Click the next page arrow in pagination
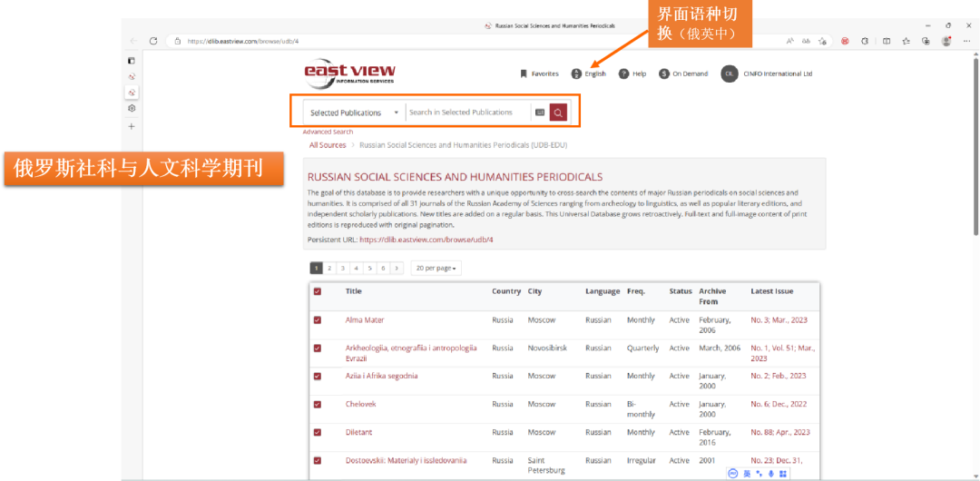This screenshot has width=980, height=481. pos(397,269)
